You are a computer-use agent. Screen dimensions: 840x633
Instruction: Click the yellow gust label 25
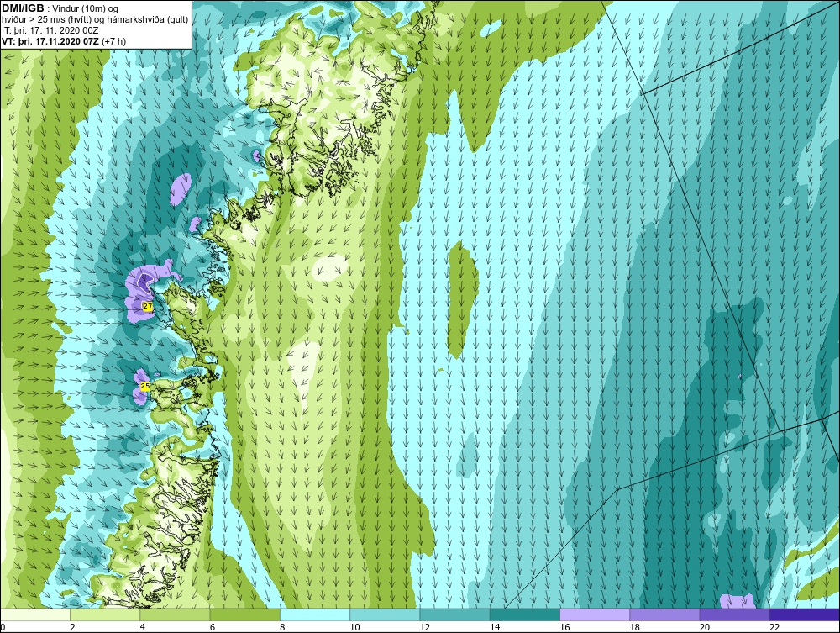pos(144,386)
